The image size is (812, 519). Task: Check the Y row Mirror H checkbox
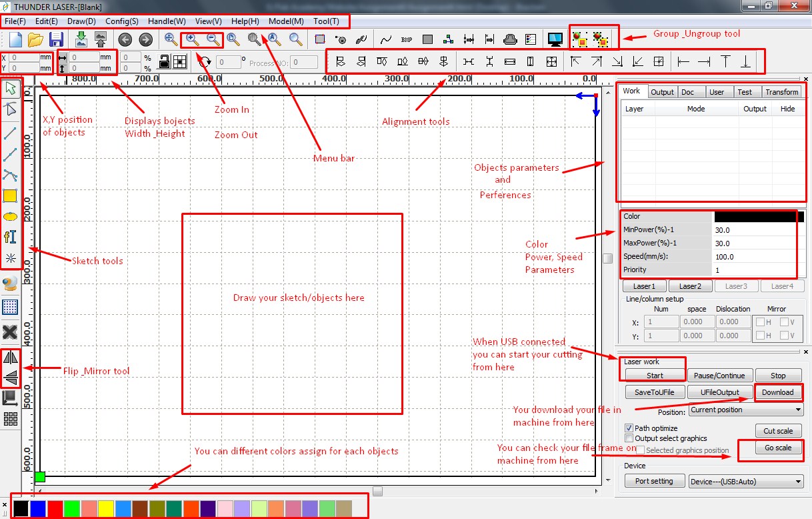click(x=760, y=336)
